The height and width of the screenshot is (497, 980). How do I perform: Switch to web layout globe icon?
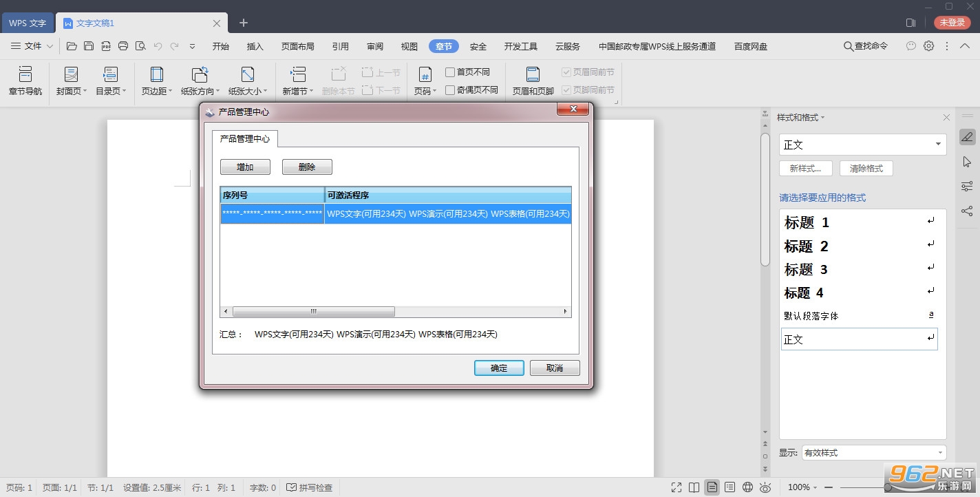pyautogui.click(x=748, y=487)
